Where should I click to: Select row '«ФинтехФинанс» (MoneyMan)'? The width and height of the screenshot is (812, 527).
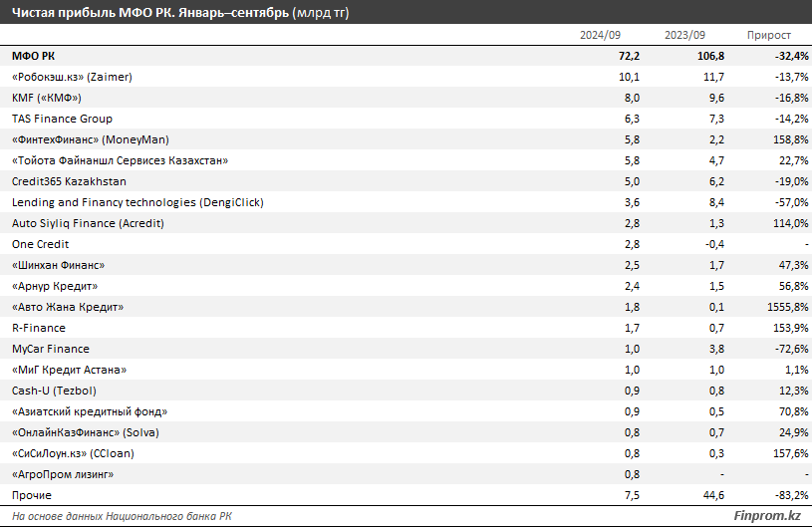tap(406, 139)
